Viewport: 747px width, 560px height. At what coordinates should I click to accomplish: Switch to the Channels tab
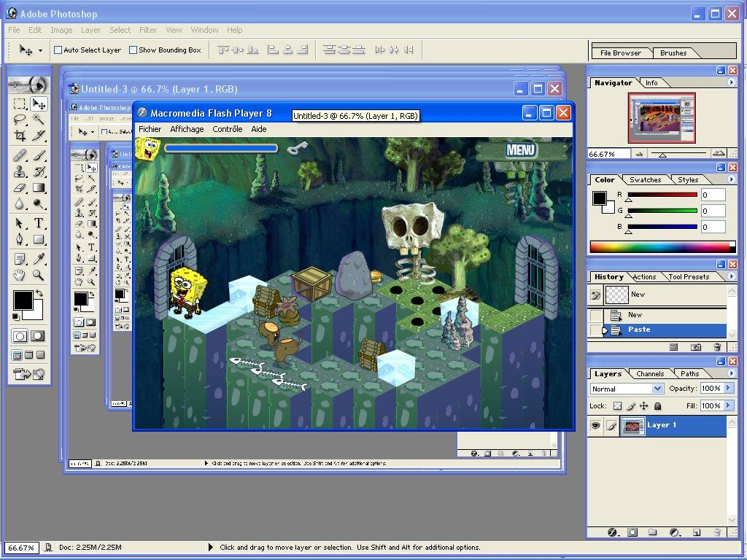click(650, 374)
